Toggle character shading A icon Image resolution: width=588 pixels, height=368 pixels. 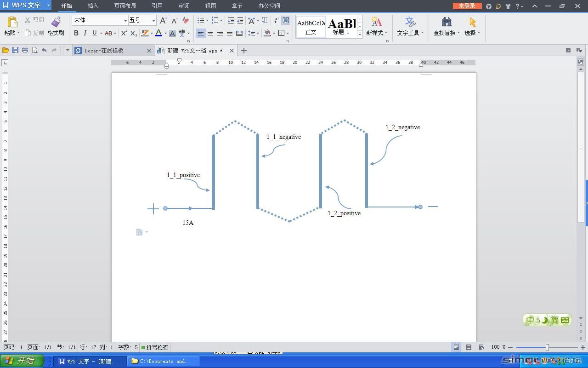click(172, 33)
